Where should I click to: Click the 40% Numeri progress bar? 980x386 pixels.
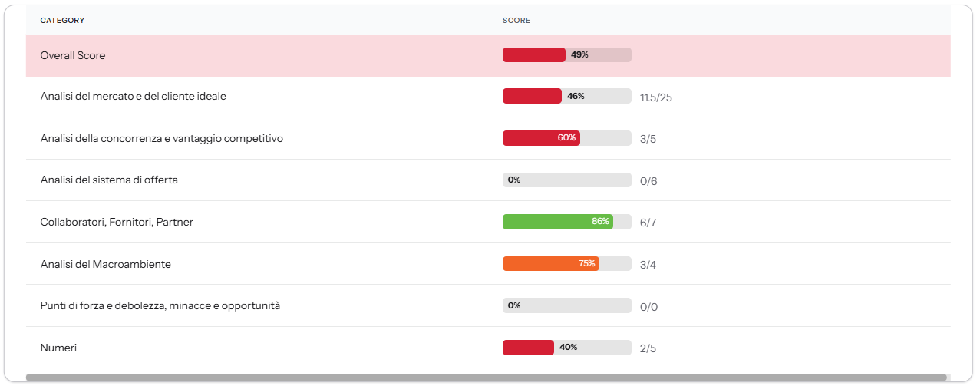point(566,348)
